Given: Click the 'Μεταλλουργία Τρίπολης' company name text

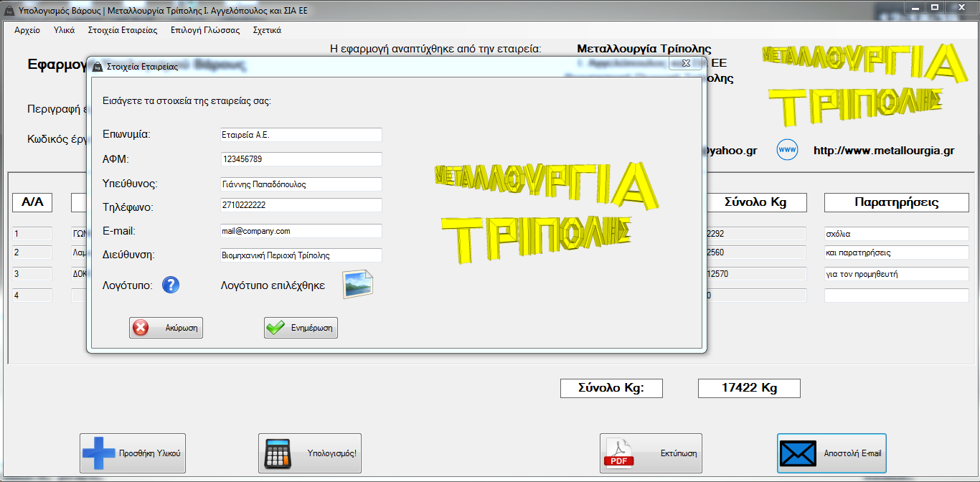Looking at the screenshot, I should pyautogui.click(x=644, y=49).
